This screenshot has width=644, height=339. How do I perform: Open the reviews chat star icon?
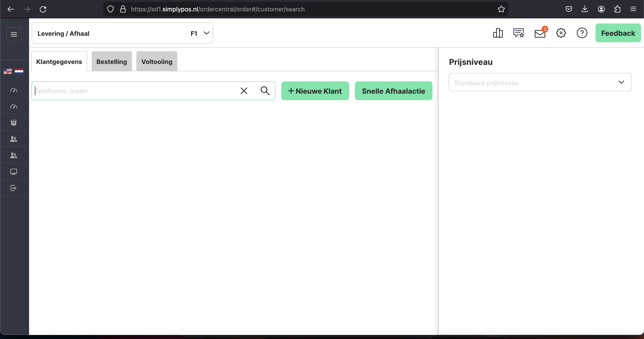(519, 33)
